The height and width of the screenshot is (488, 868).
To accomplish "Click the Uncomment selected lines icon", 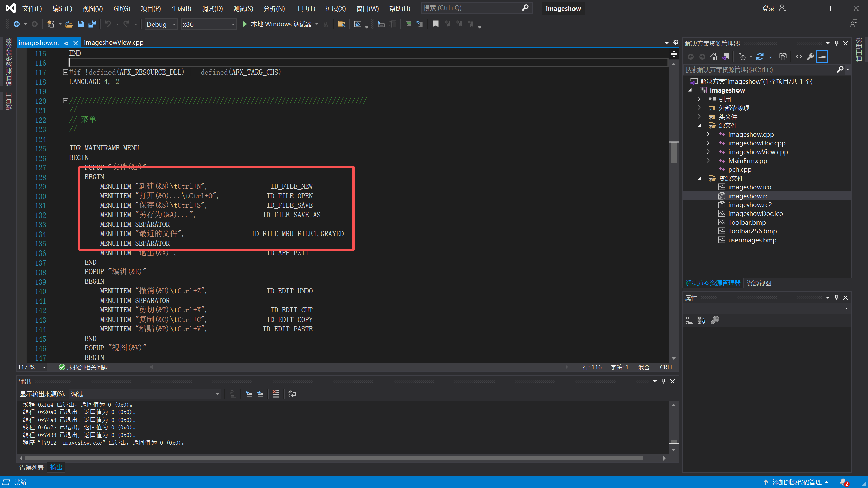I will coord(420,24).
